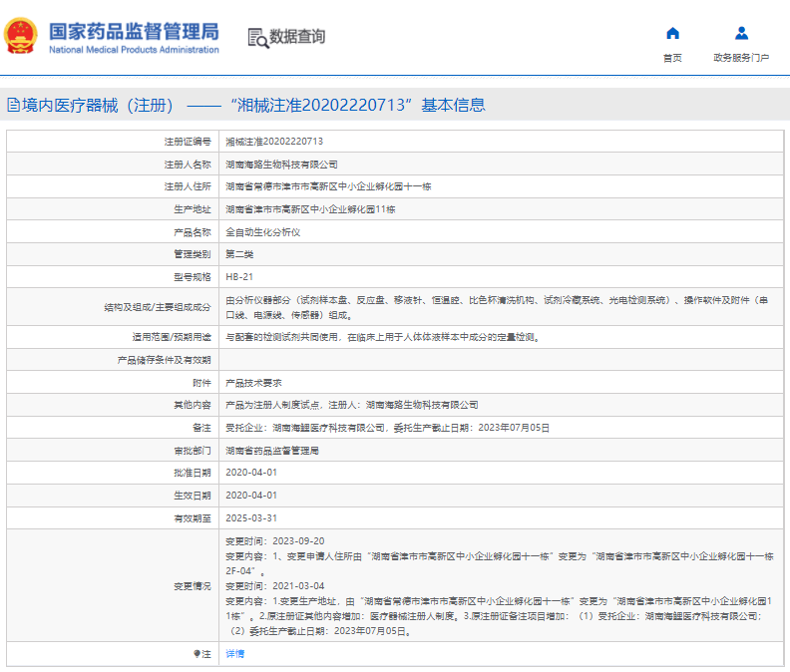Select management class 第二类 value
The image size is (790, 672).
pos(239,254)
